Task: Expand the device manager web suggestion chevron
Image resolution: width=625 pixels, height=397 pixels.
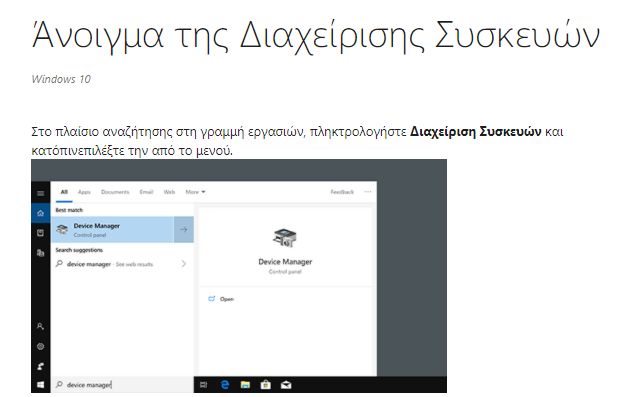Action: pyautogui.click(x=184, y=263)
